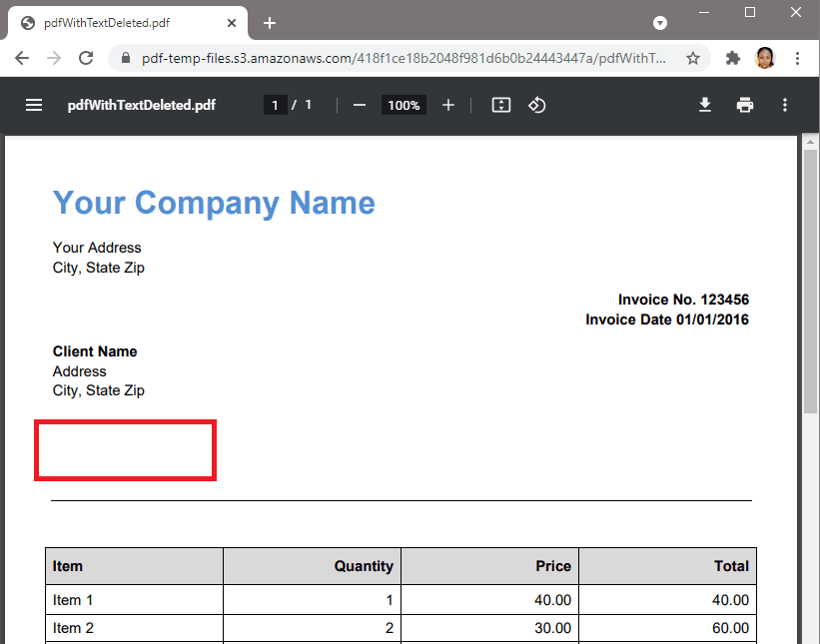Open the PDF viewer more options menu
This screenshot has width=820, height=644.
(x=785, y=105)
